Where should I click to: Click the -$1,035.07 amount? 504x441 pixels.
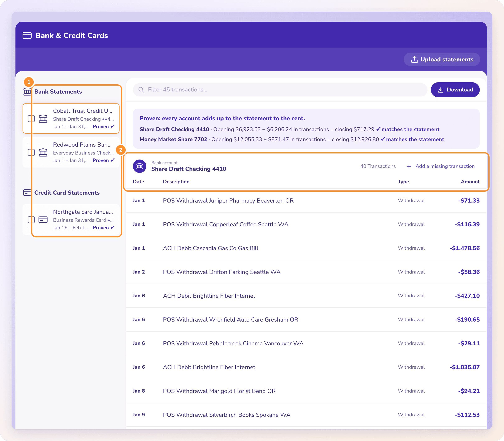click(x=464, y=367)
